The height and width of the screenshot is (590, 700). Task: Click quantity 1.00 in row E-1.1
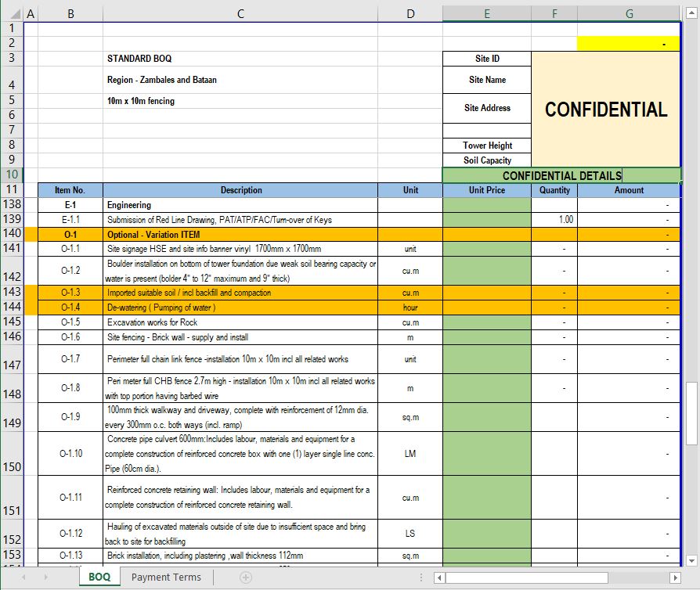click(554, 220)
